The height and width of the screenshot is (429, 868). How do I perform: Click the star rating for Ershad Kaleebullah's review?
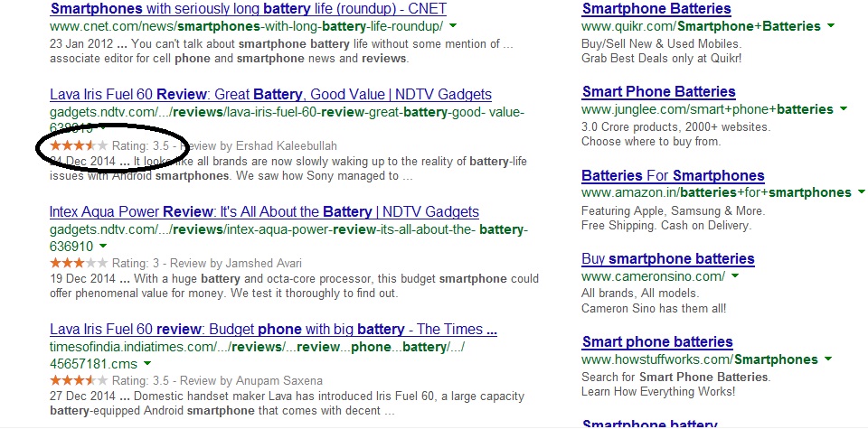pos(78,145)
